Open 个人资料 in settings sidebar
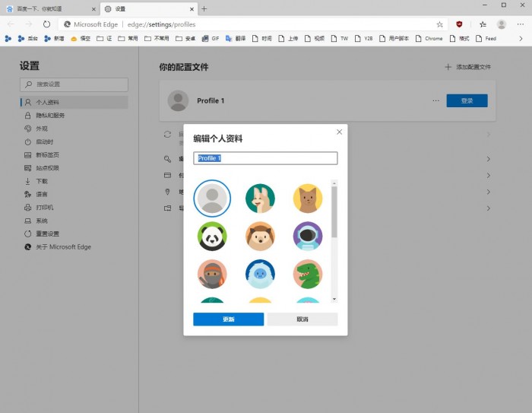Viewport: 532px width, 413px height. click(74, 102)
